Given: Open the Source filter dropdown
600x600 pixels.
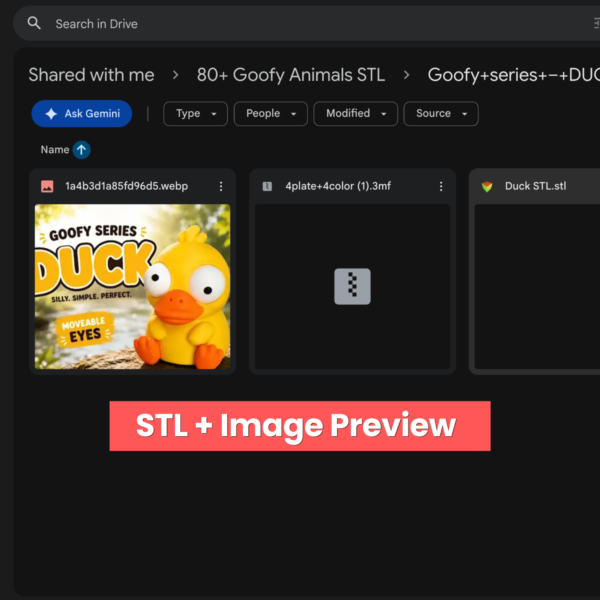Looking at the screenshot, I should [441, 114].
